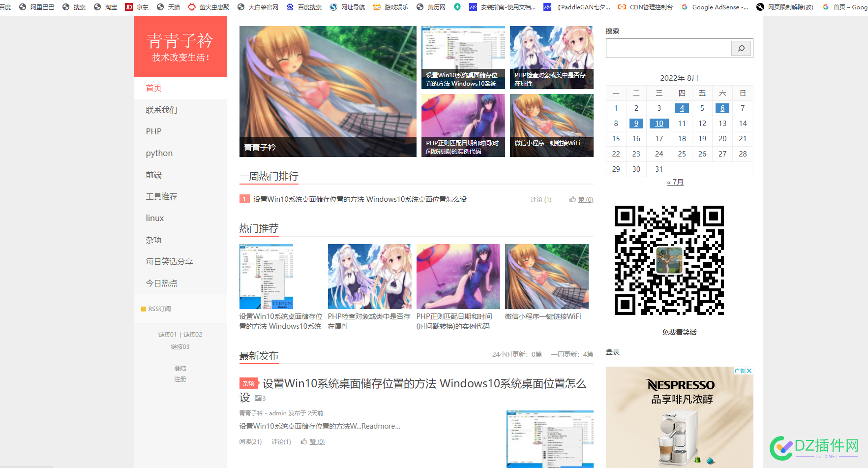This screenshot has height=468, width=868.
Task: Open the 网址导航 bookmark
Action: tap(347, 7)
